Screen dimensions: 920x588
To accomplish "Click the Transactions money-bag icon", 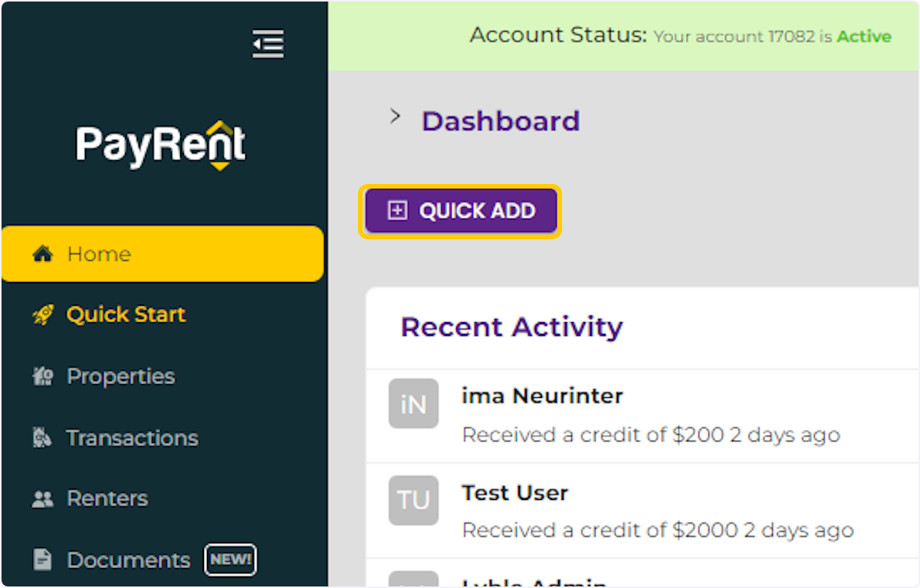I will tap(42, 437).
